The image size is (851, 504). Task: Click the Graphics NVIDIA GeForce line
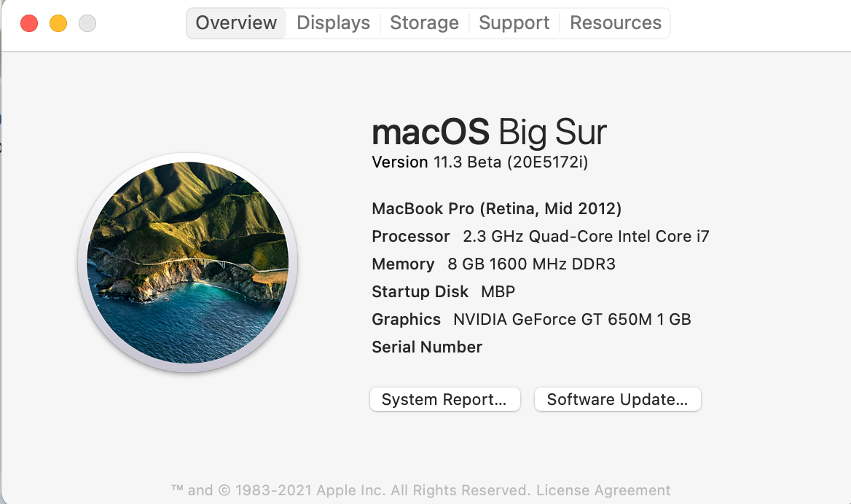coord(531,320)
